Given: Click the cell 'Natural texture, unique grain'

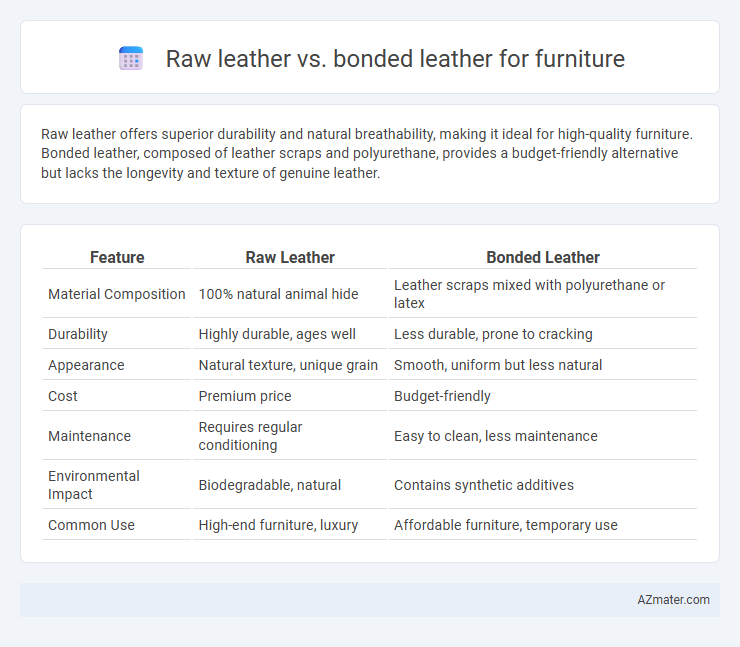Looking at the screenshot, I should [288, 365].
